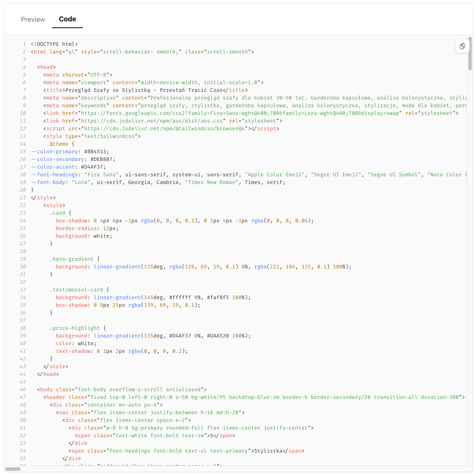
Task: Click the tailwindcss browser script URL
Action: (x=164, y=128)
